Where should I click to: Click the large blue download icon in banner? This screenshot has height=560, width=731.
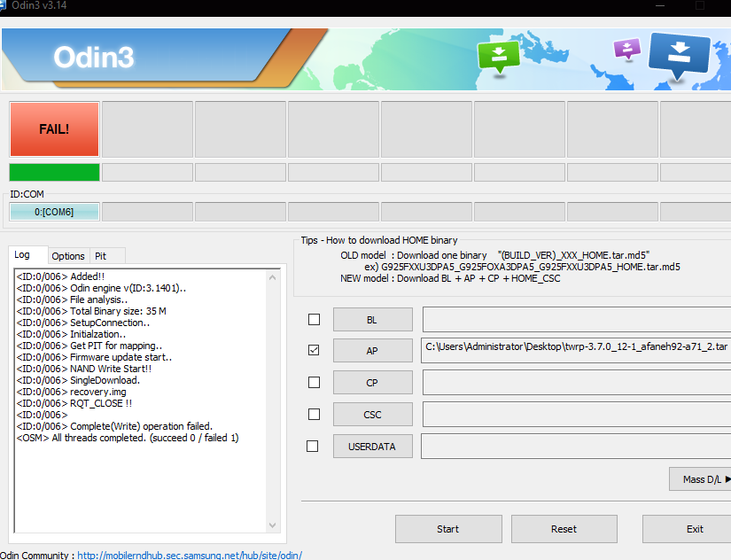[x=680, y=56]
